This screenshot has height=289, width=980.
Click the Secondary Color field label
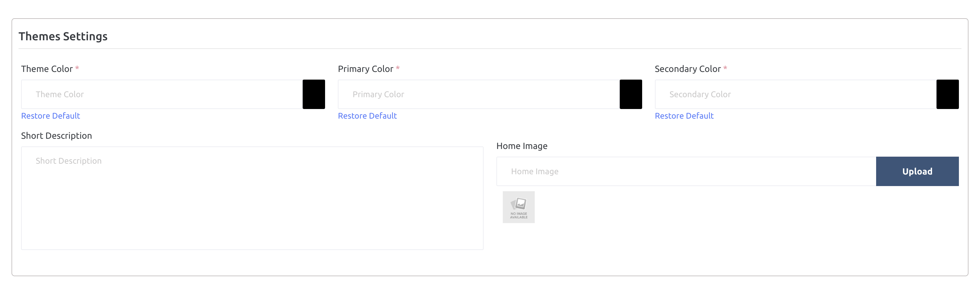687,69
